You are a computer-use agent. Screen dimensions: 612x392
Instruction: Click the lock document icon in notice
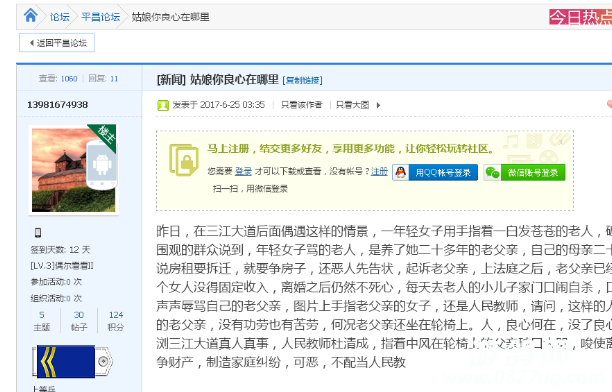[x=183, y=160]
